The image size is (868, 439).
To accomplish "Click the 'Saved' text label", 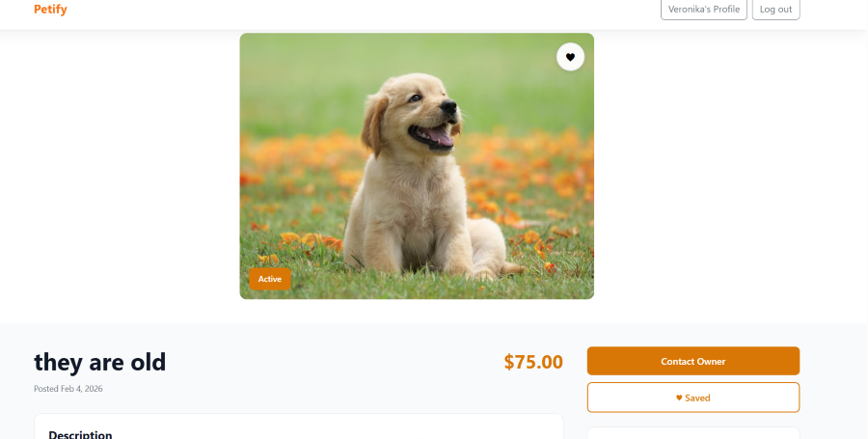I will tap(697, 398).
